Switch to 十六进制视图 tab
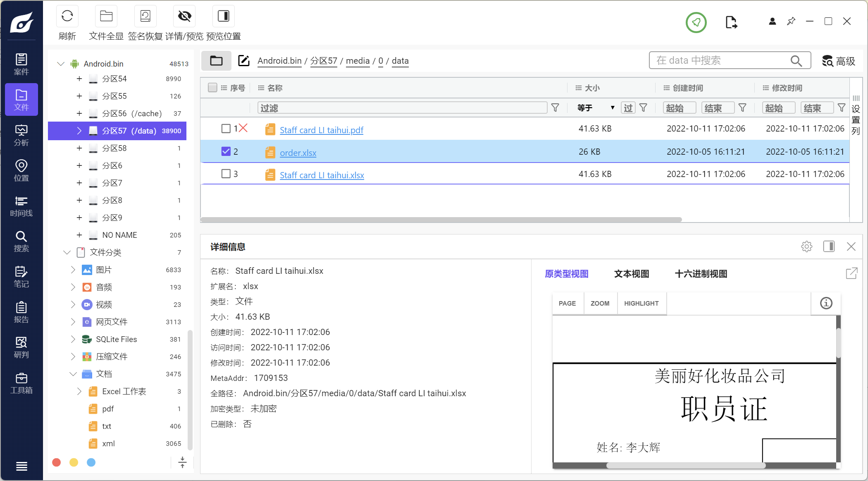 pos(701,274)
